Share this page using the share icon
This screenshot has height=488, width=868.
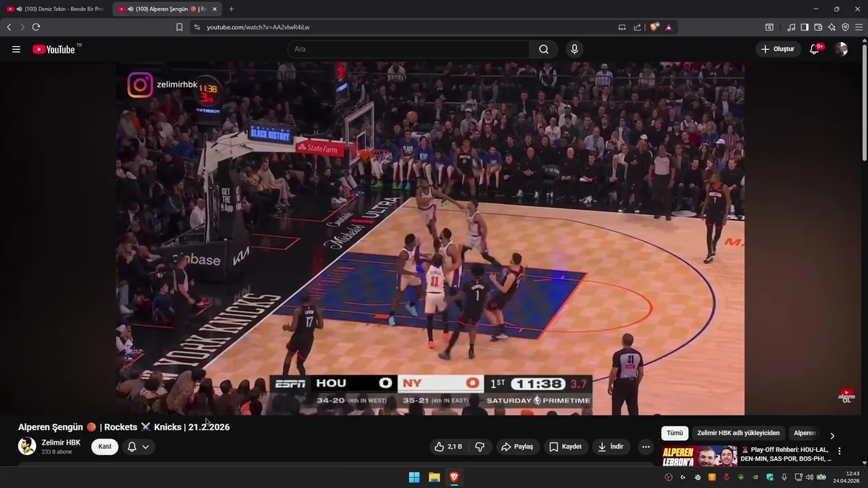click(637, 27)
